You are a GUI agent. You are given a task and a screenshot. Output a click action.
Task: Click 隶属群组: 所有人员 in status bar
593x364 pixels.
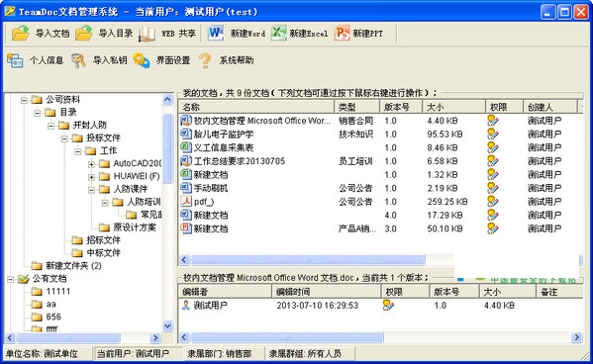[x=305, y=354]
